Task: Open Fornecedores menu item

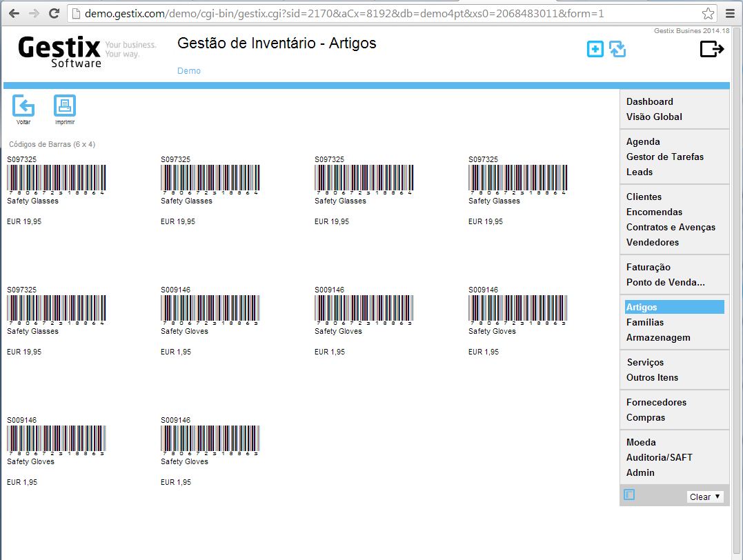Action: pos(656,402)
